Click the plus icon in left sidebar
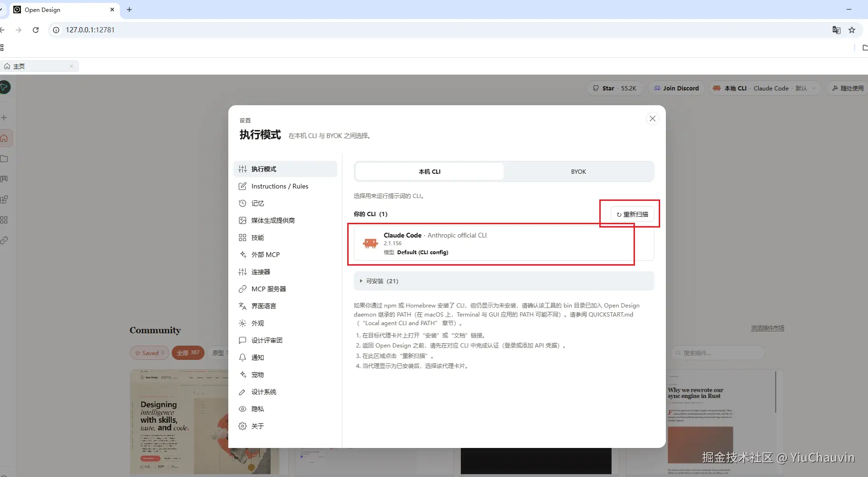The width and height of the screenshot is (868, 477). [x=4, y=118]
